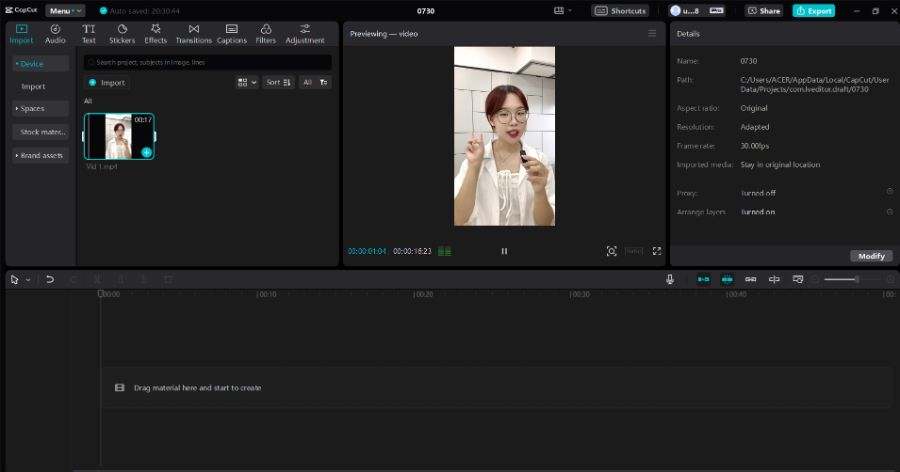Click the Arrange layers info icon
This screenshot has width=900, height=472.
coord(890,212)
